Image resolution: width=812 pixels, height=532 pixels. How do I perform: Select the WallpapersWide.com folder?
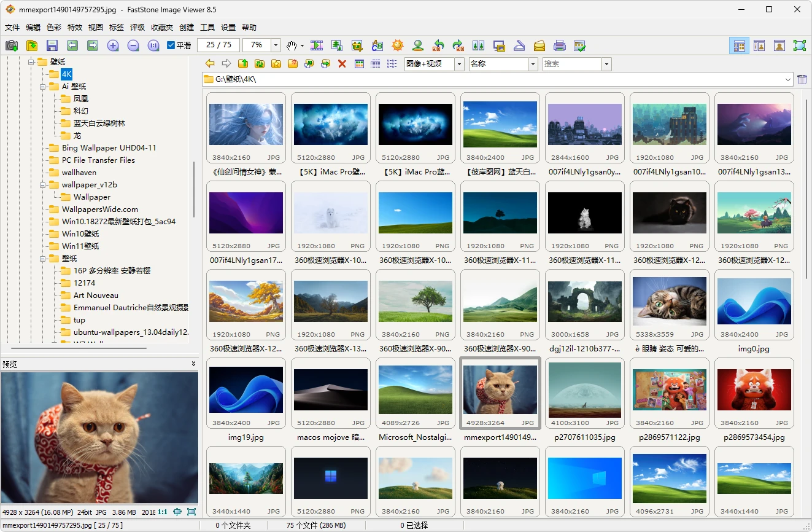100,209
